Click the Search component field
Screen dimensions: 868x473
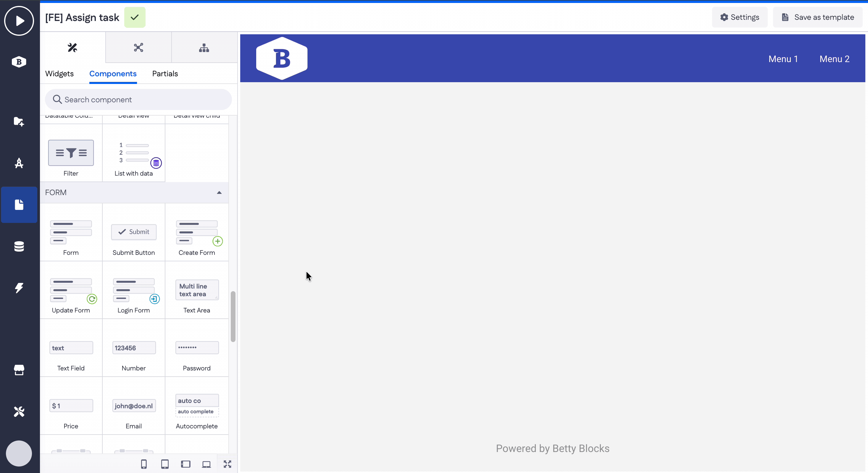138,100
